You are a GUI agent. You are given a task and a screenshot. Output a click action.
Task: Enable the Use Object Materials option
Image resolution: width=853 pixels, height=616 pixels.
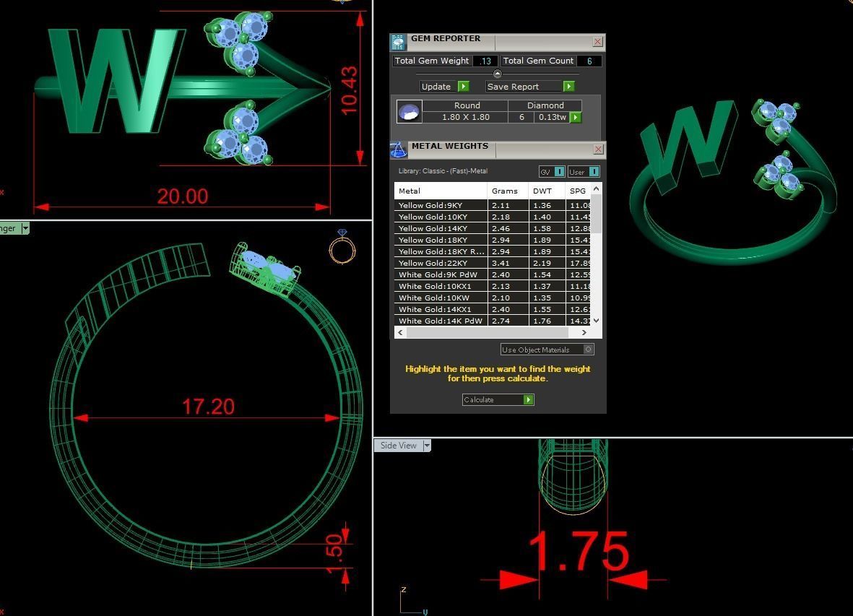588,350
